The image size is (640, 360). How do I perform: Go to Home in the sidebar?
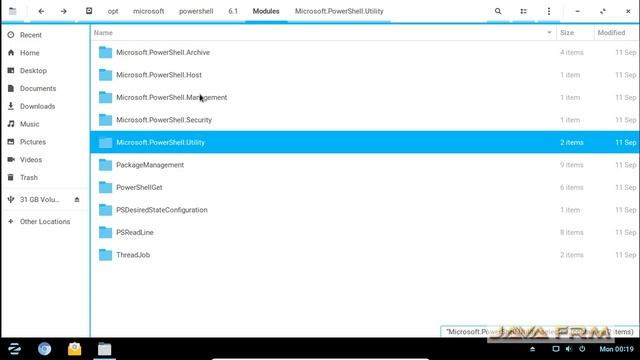(x=30, y=53)
